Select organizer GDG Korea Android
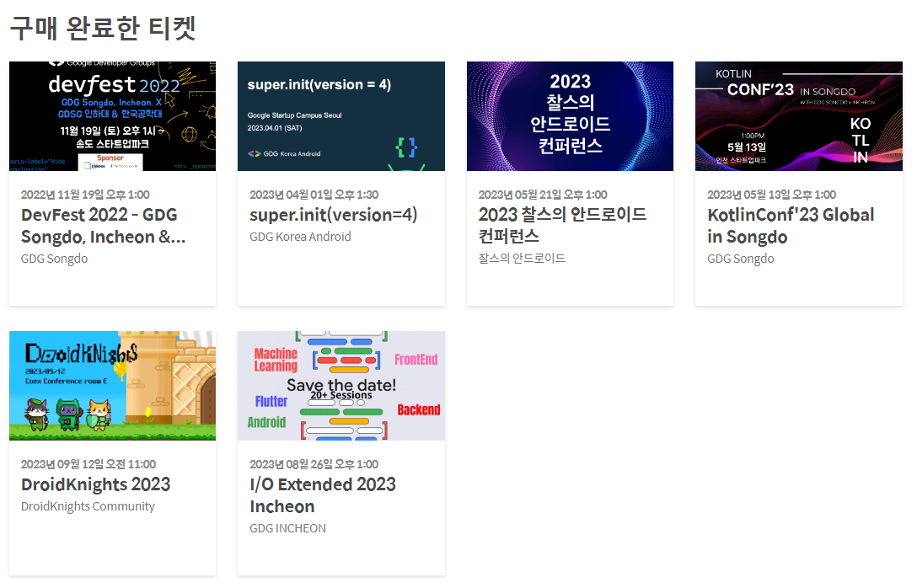The width and height of the screenshot is (917, 588). click(x=301, y=237)
